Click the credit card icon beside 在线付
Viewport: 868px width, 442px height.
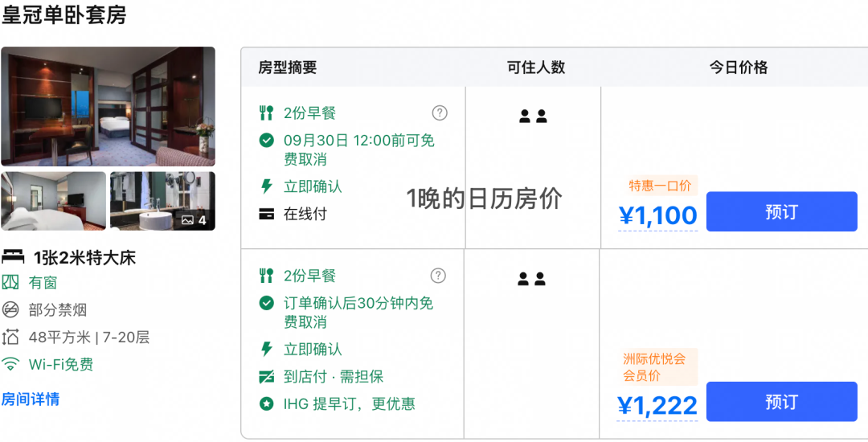[x=267, y=214]
